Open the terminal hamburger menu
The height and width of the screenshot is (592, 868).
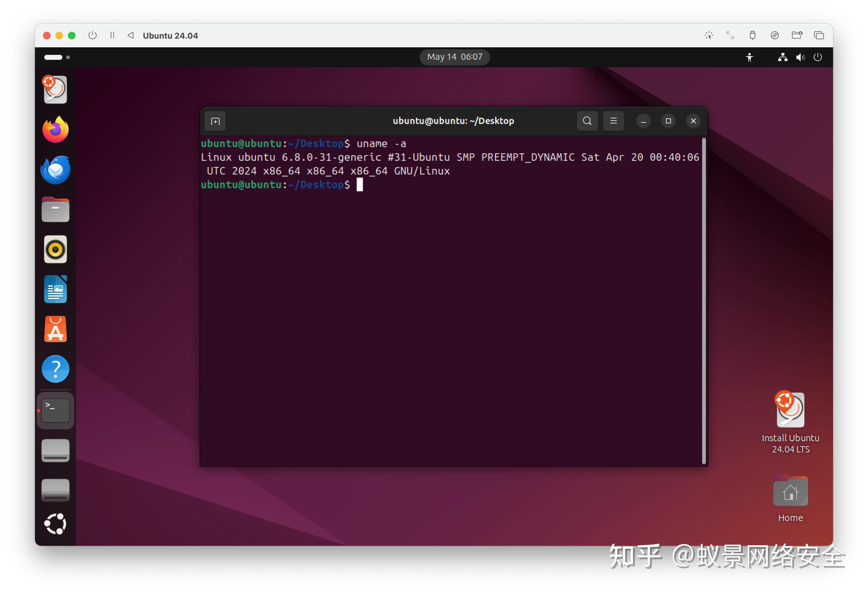(x=613, y=121)
